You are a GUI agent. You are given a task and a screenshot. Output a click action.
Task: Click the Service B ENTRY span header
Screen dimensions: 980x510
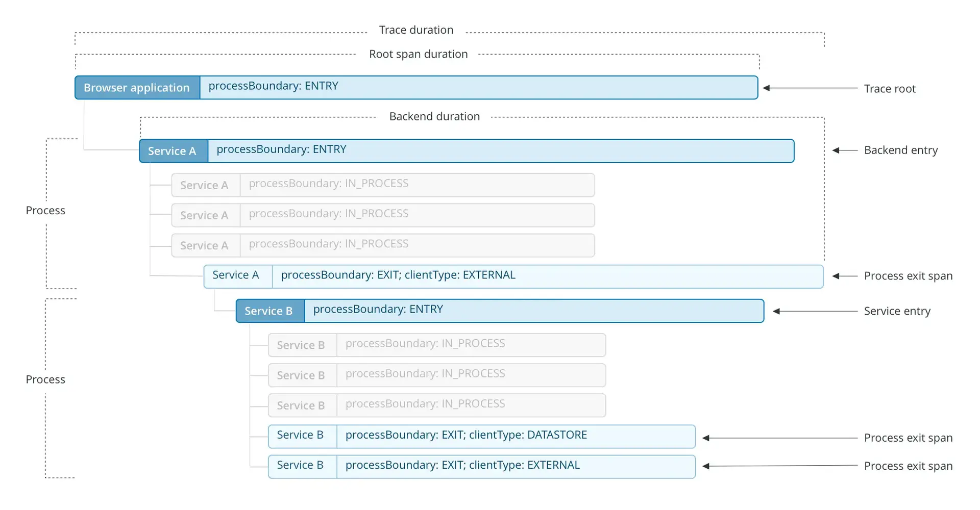tap(269, 311)
